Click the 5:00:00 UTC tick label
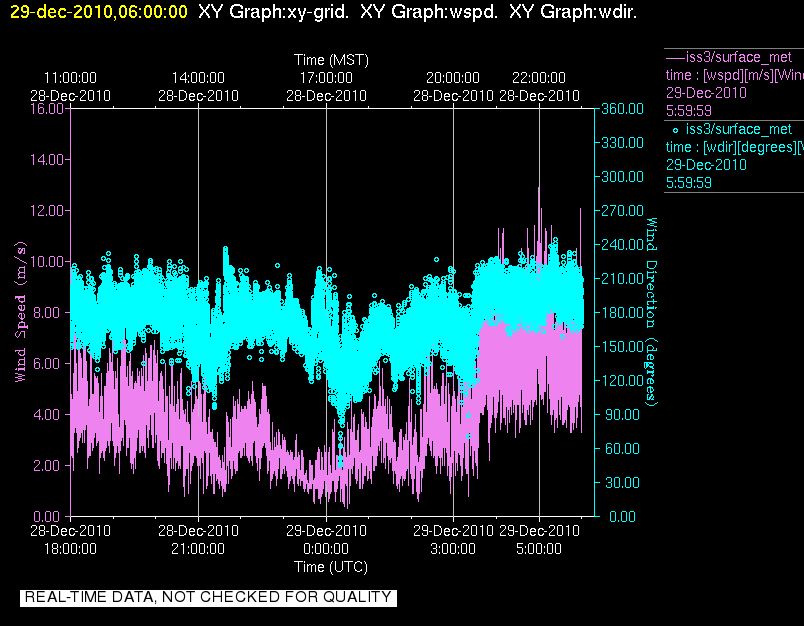Screen dimensions: 804x626 click(539, 549)
